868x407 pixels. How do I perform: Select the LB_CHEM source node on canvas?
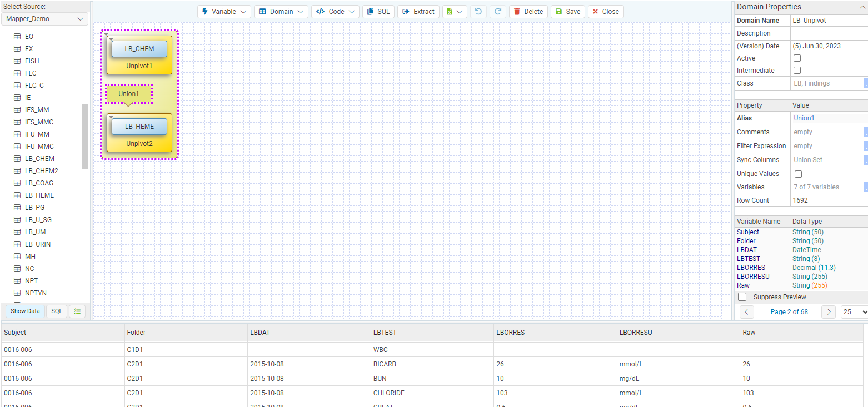(139, 49)
